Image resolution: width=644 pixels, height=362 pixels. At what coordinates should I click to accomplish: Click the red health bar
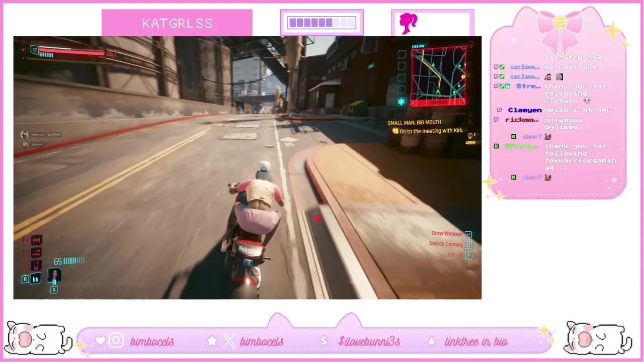point(71,51)
